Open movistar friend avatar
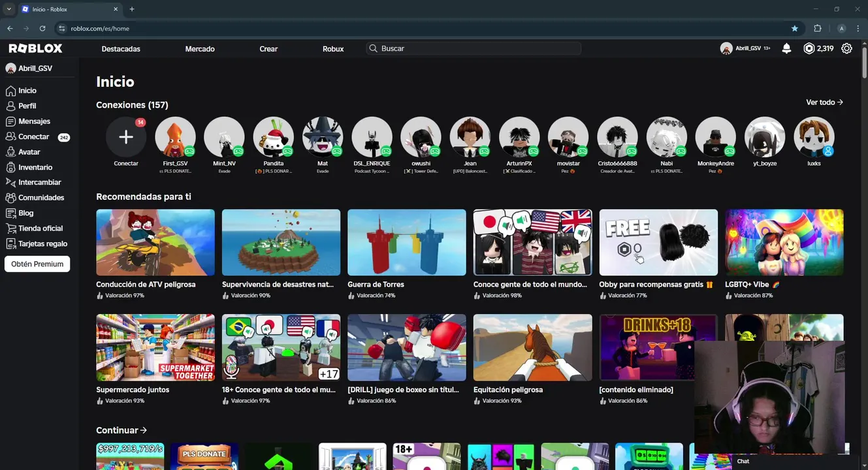 [x=568, y=137]
